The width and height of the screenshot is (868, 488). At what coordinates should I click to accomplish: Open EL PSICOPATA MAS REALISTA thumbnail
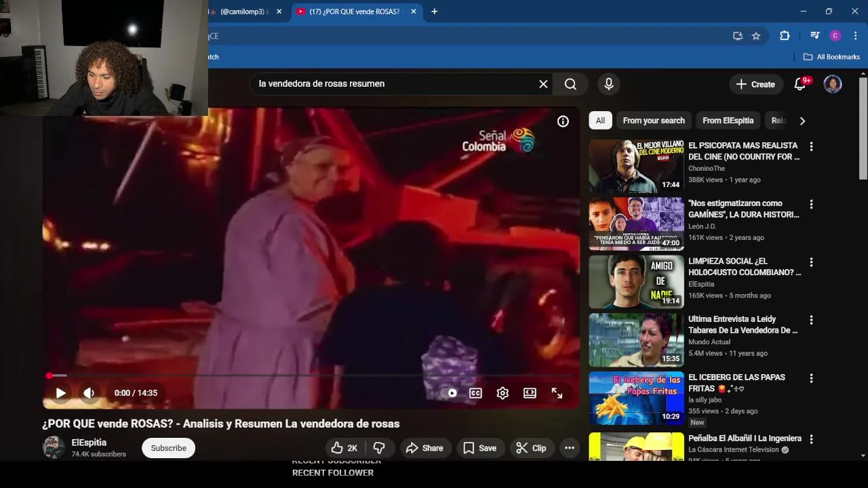coord(636,166)
